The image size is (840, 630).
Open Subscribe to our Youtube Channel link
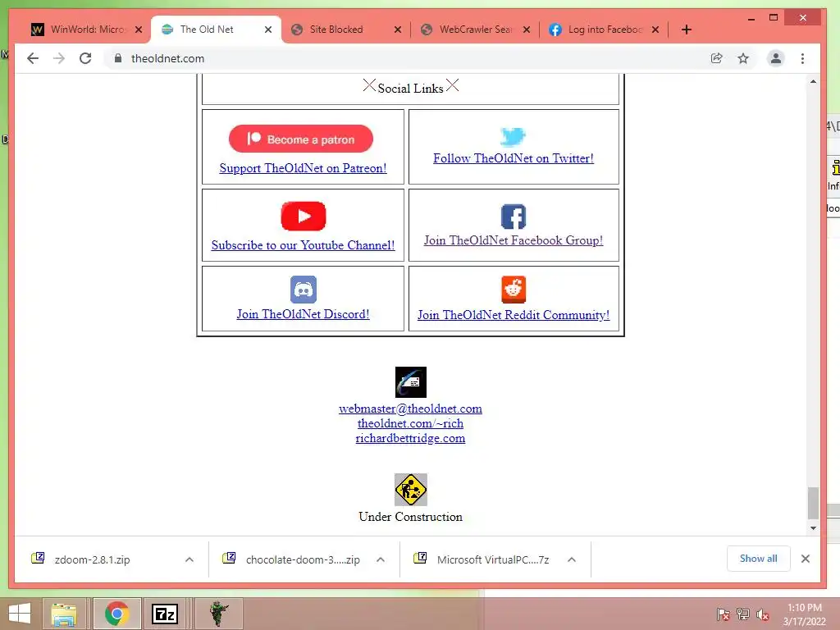click(x=303, y=245)
